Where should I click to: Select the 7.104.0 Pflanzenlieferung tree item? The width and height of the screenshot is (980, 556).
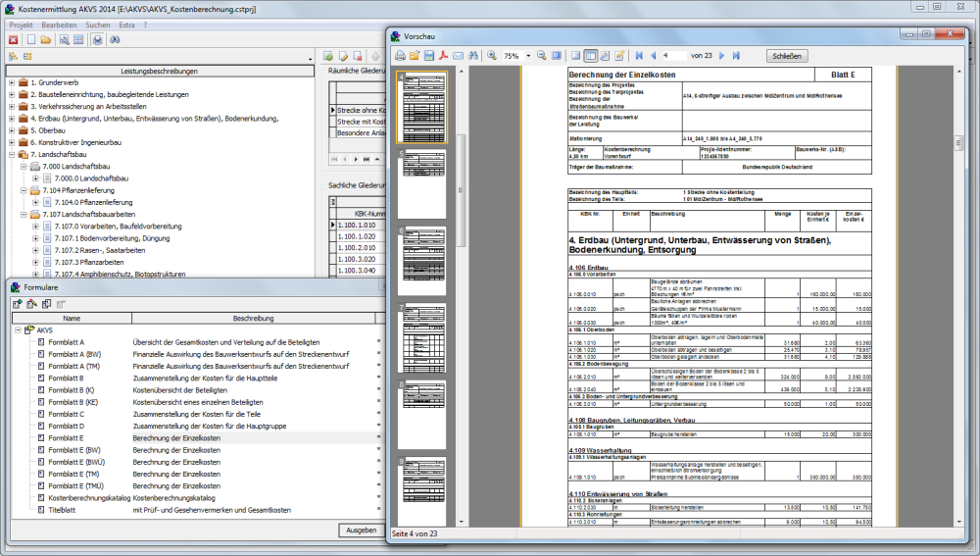click(x=93, y=203)
